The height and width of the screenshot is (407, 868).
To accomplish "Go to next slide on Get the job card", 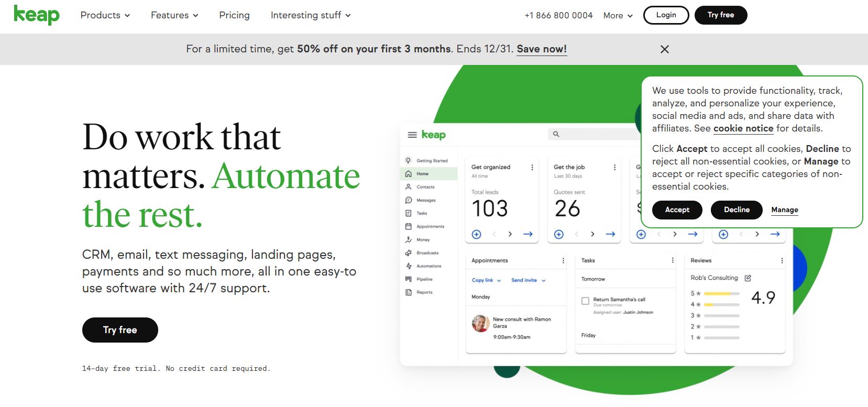I will [x=592, y=234].
